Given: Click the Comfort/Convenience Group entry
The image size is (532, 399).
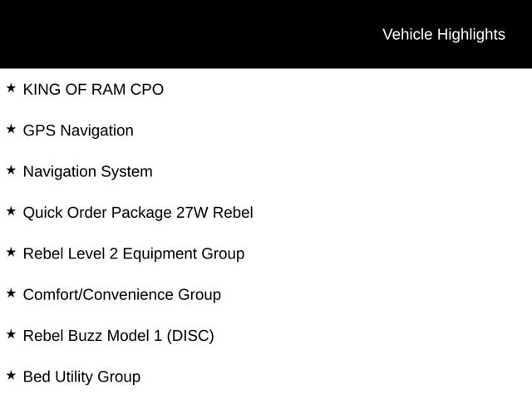Looking at the screenshot, I should point(122,294).
